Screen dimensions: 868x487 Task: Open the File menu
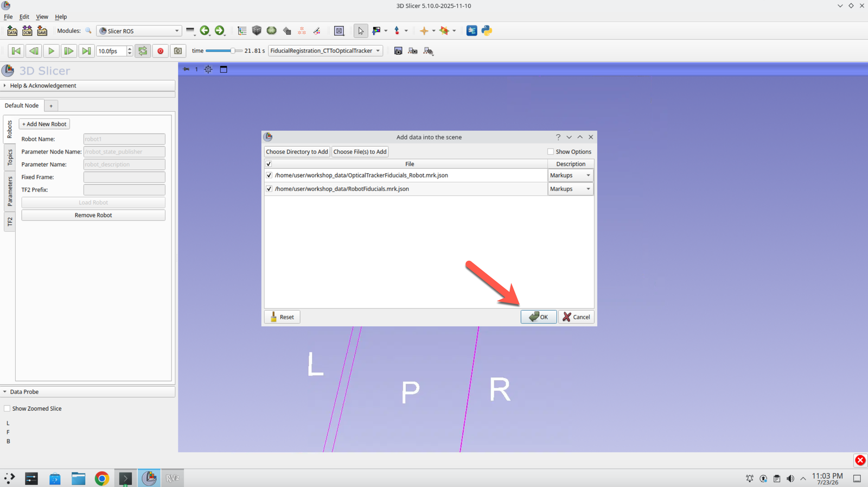[8, 17]
